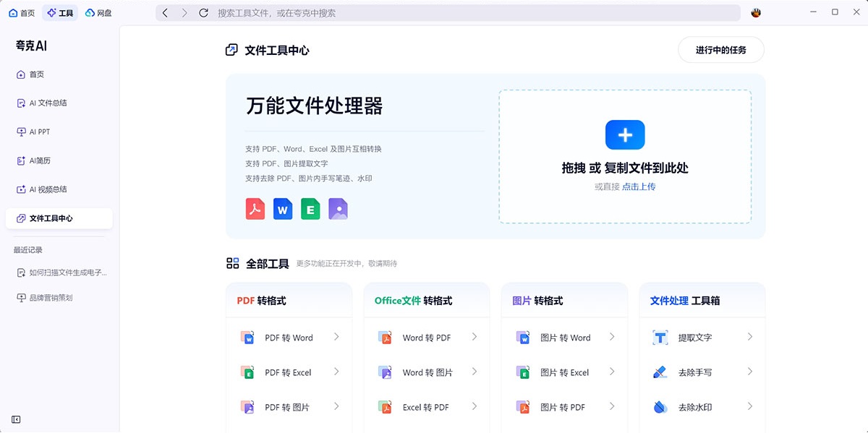This screenshot has width=868, height=433.
Task: Click the 点击上传 link
Action: (639, 187)
